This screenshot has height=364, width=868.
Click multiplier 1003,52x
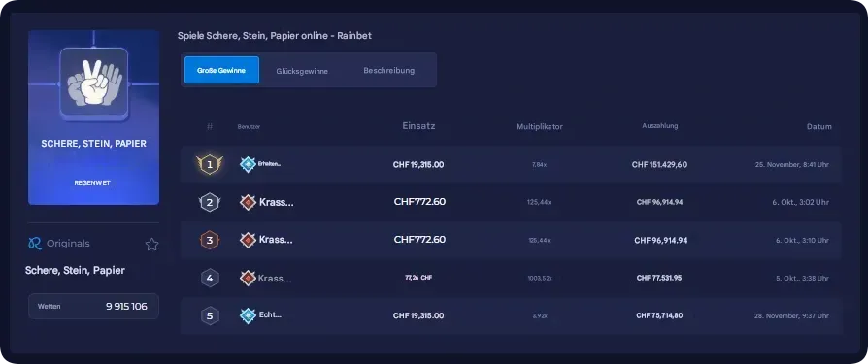tap(539, 278)
